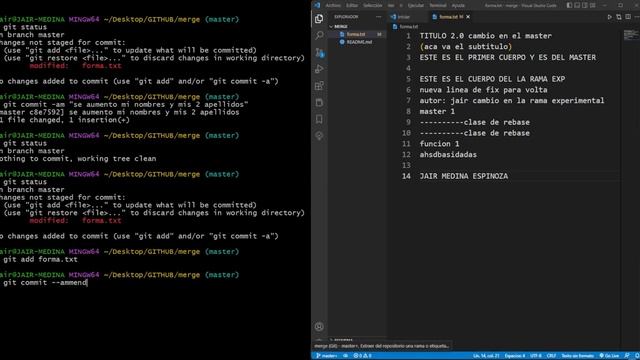Open Ver menu in VS Code
Screen dimensions: 640x360
coord(391,5)
